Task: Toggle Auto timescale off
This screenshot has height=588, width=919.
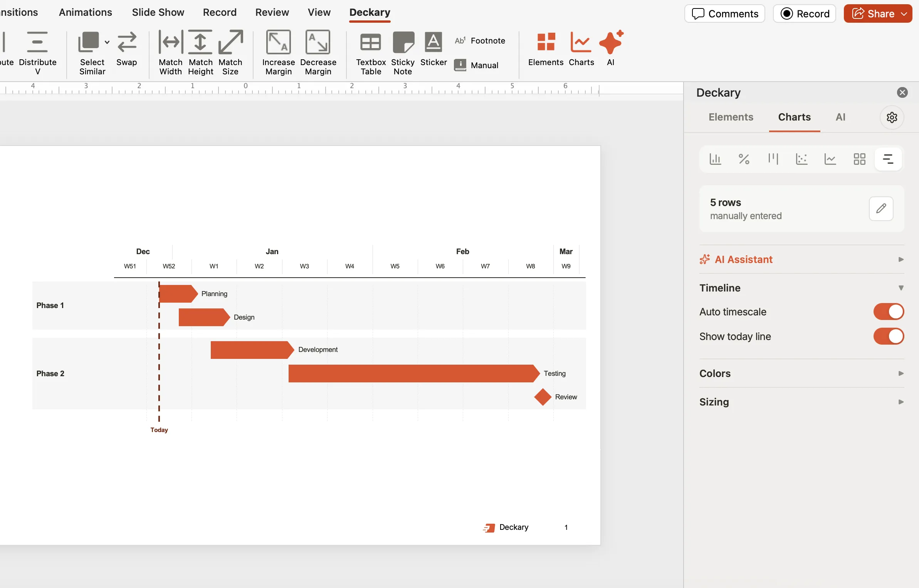Action: [888, 312]
